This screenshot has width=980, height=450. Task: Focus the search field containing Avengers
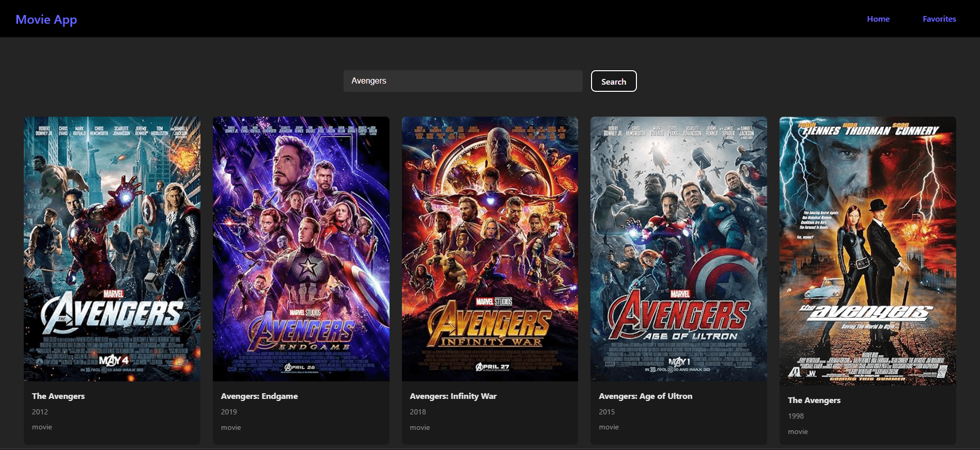(462, 81)
